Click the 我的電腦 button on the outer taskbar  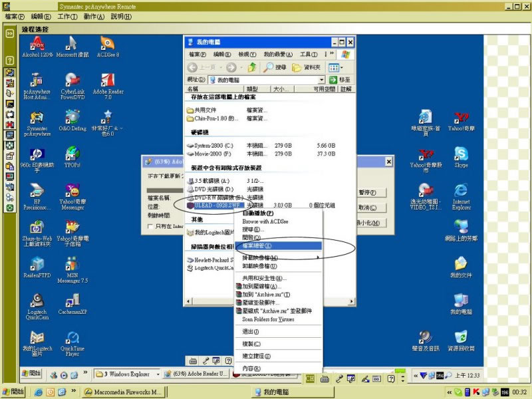293,392
